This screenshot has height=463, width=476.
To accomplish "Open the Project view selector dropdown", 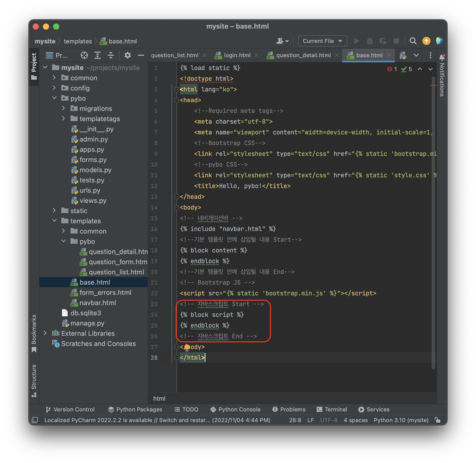I will [57, 55].
